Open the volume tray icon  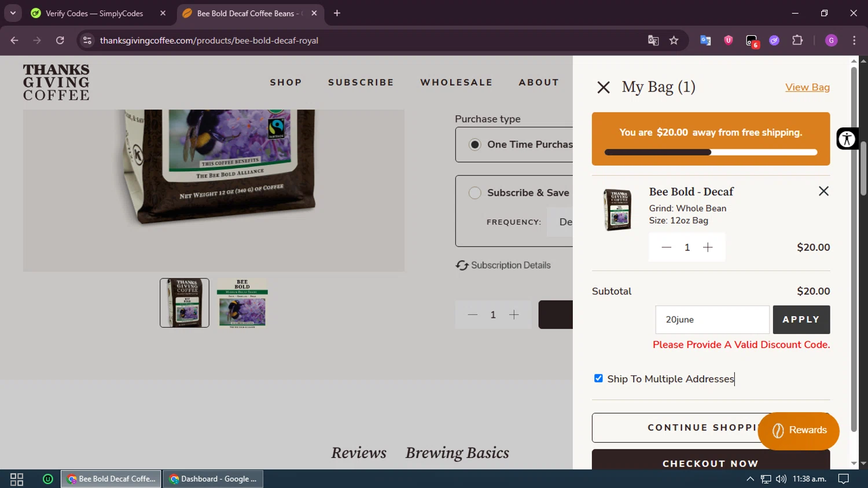781,479
